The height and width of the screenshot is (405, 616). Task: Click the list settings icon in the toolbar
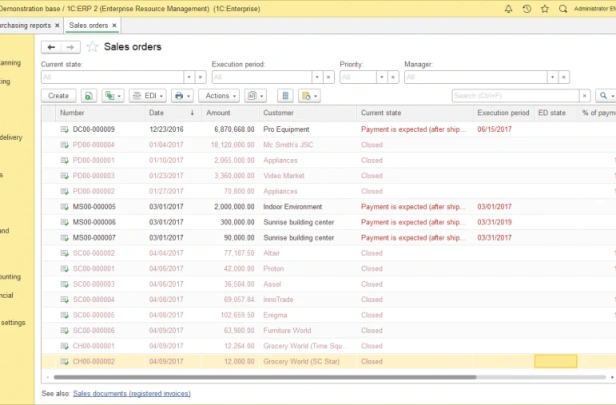(285, 96)
